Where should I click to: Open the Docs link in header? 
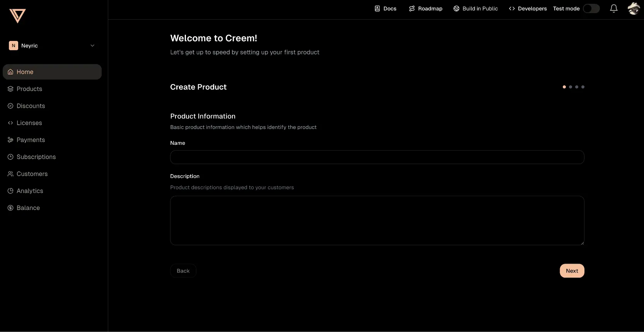click(x=385, y=8)
